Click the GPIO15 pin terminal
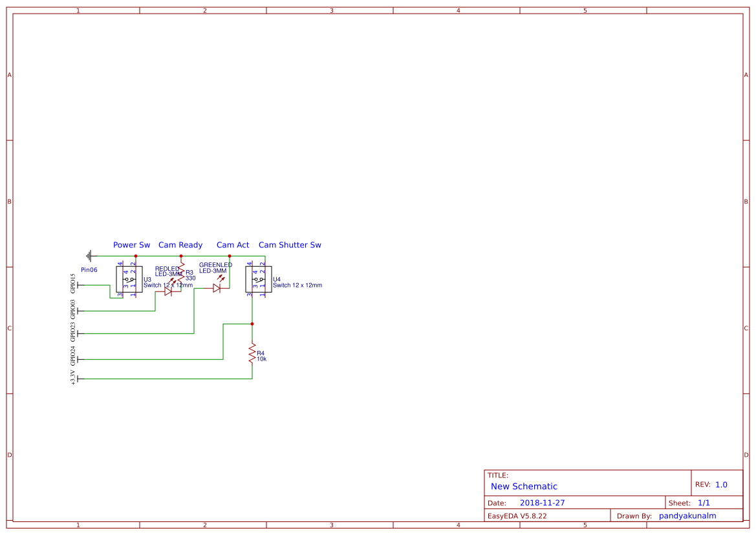The height and width of the screenshot is (535, 756). [79, 286]
